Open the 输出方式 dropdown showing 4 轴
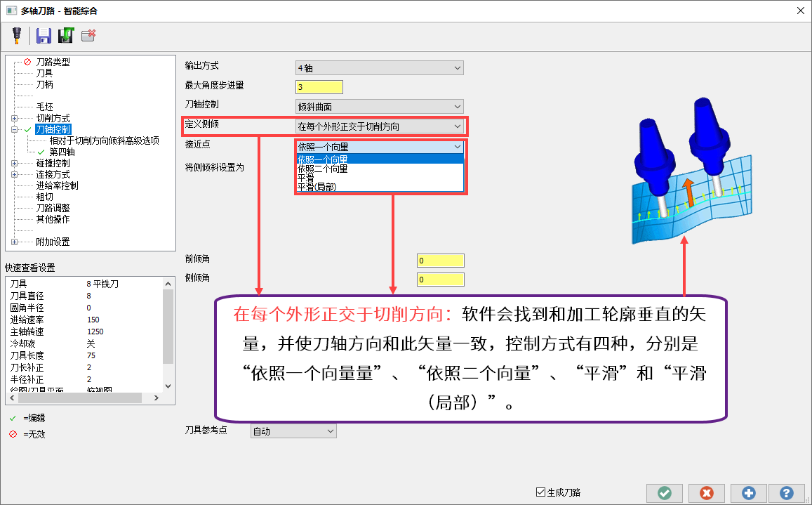 379,68
